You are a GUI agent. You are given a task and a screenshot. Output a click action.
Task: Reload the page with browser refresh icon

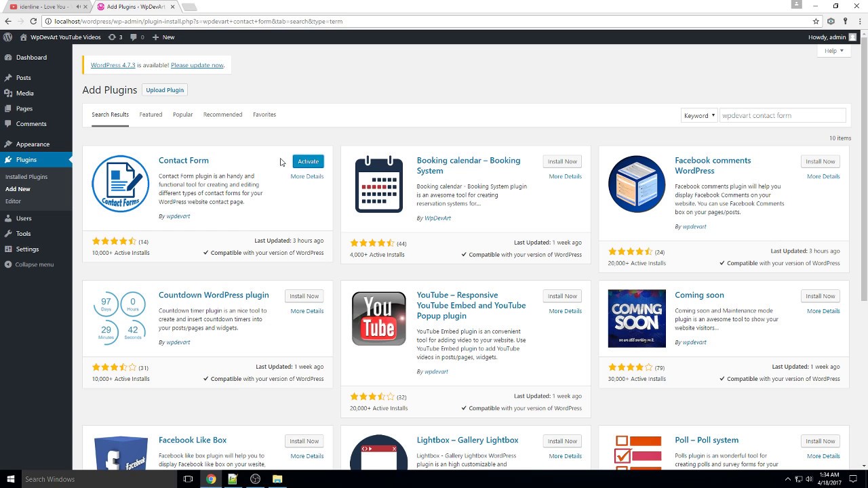tap(33, 21)
